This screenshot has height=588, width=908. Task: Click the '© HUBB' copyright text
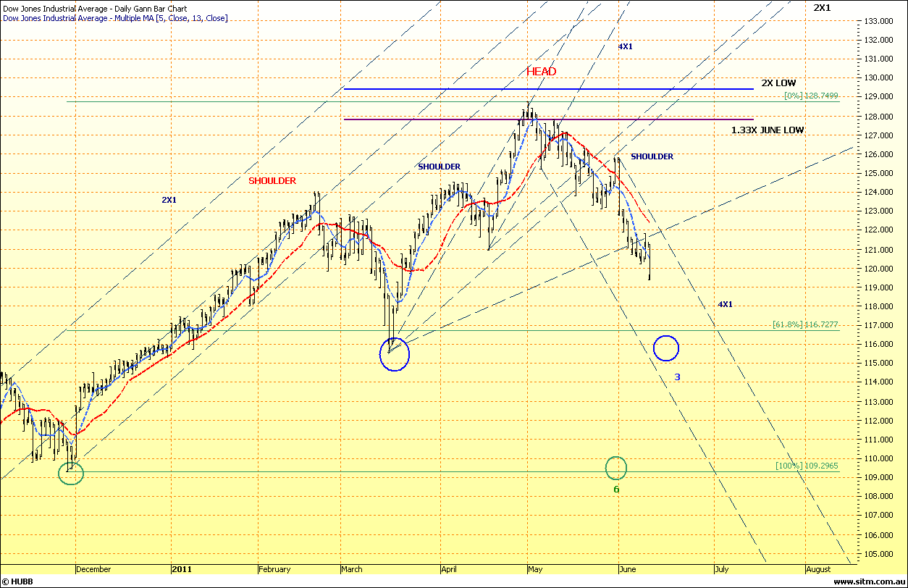(16, 582)
